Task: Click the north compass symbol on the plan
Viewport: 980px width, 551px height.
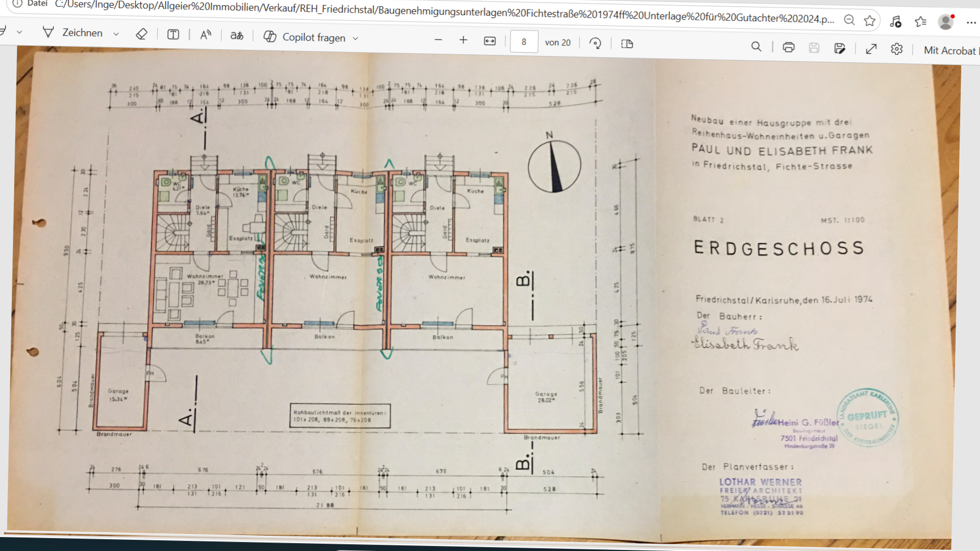Action: click(555, 165)
